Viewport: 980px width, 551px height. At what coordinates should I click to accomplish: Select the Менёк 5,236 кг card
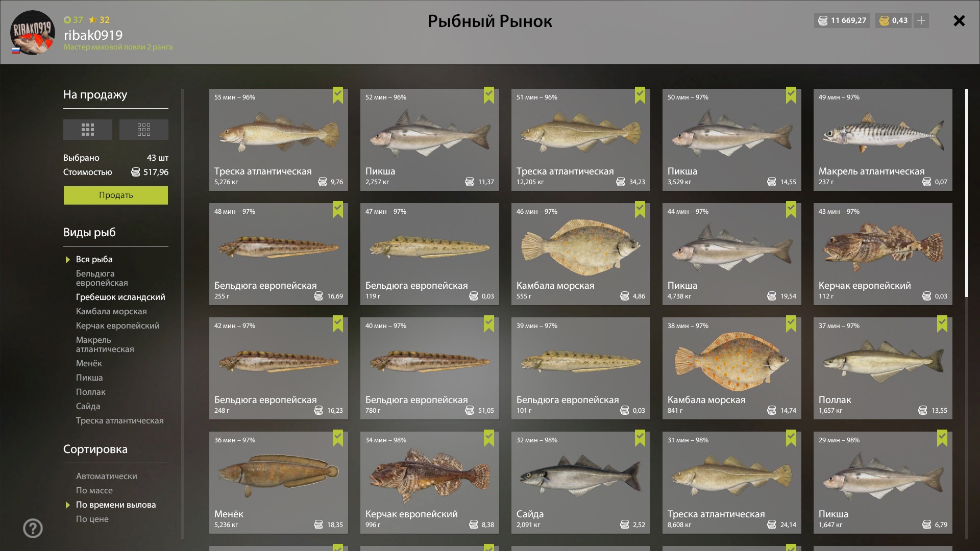tap(279, 483)
